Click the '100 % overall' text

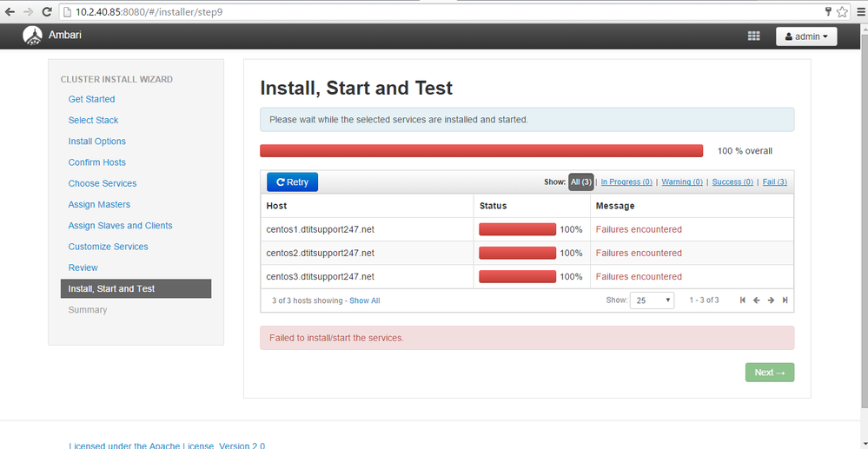coord(745,150)
